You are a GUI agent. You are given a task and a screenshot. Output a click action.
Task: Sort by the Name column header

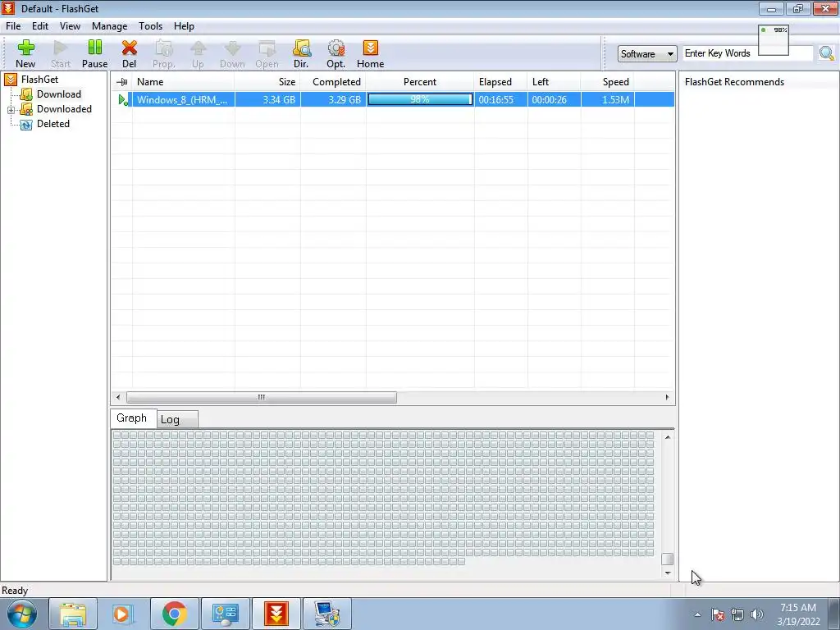[184, 82]
